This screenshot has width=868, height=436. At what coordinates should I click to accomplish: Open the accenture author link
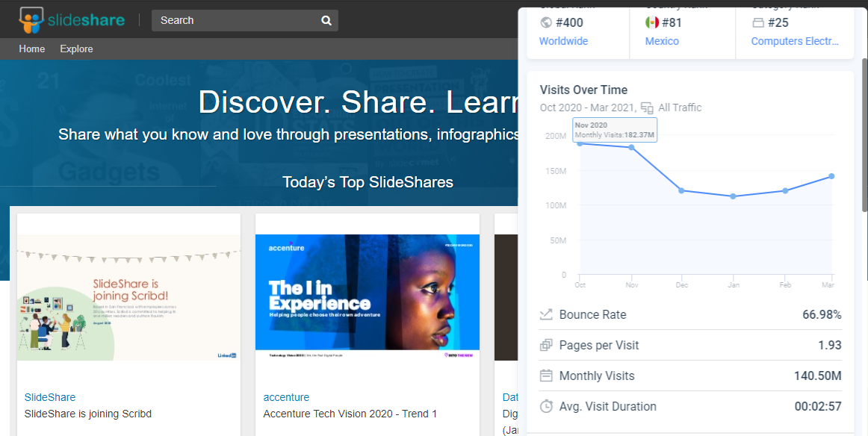click(286, 397)
